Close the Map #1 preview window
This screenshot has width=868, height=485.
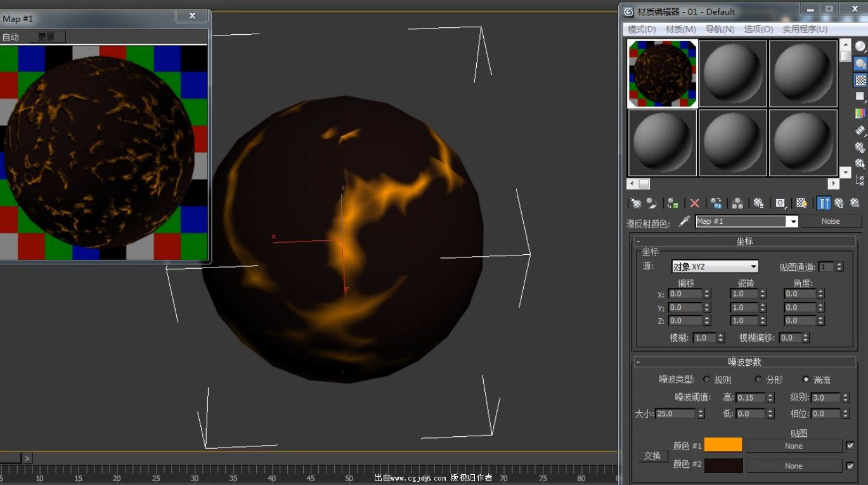click(192, 16)
